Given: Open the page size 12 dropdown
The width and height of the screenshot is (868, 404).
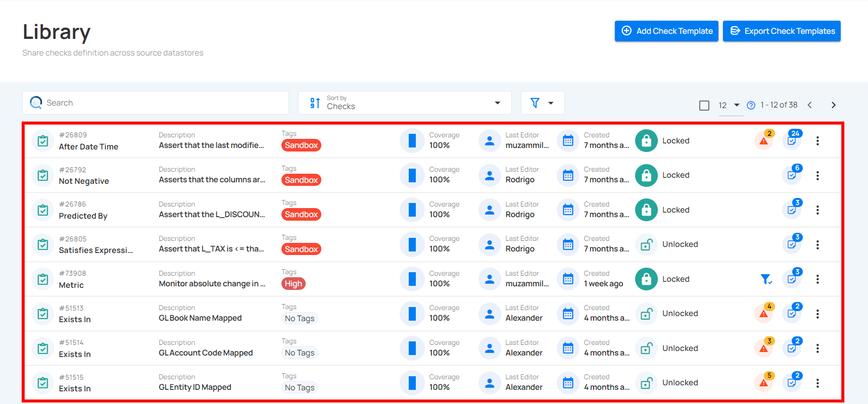Looking at the screenshot, I should point(730,105).
